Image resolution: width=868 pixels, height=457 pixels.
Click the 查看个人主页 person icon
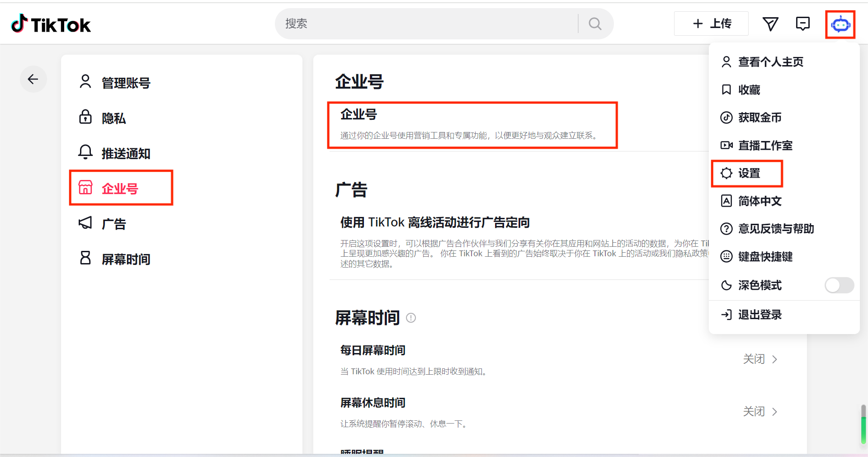pyautogui.click(x=726, y=62)
